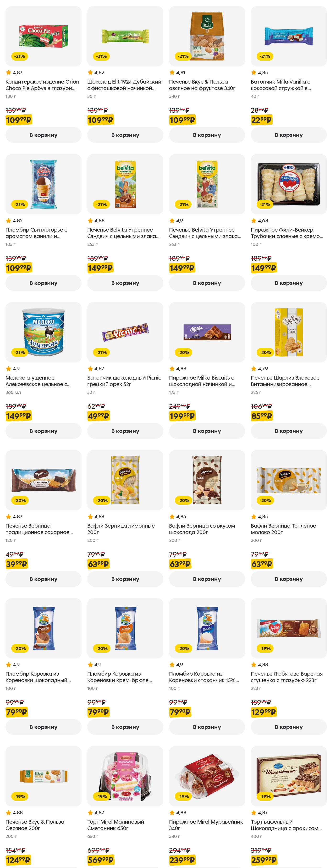Open the Печенье Любятово Вареная сгущенка title

click(x=286, y=677)
